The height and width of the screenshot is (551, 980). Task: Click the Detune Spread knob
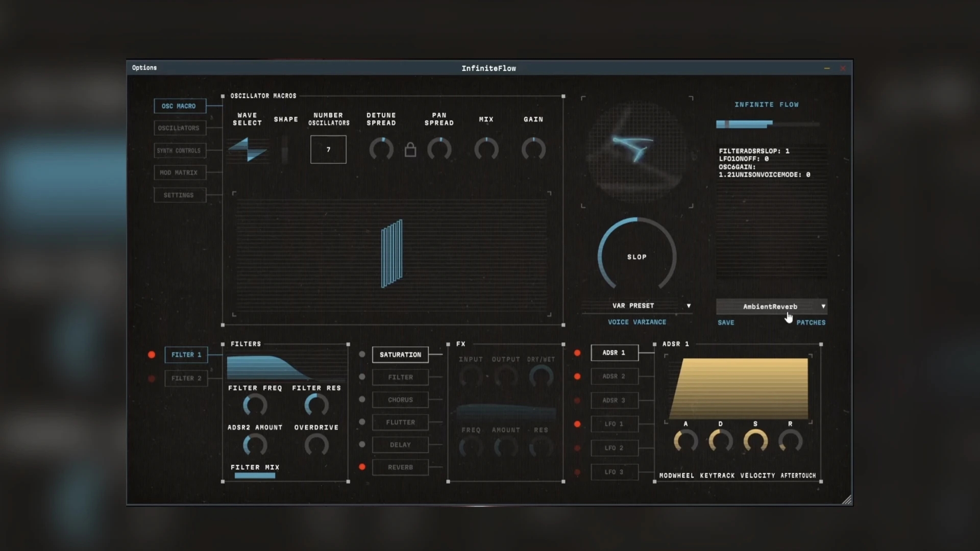[381, 149]
